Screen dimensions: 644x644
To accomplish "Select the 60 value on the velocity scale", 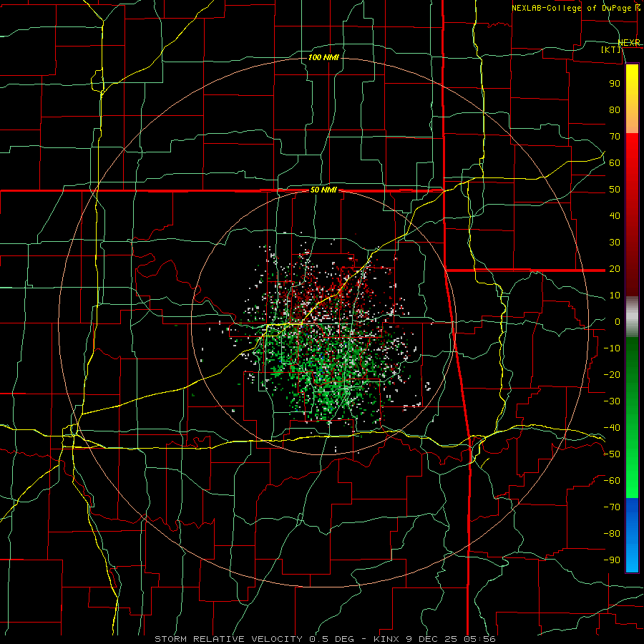I will tap(615, 162).
